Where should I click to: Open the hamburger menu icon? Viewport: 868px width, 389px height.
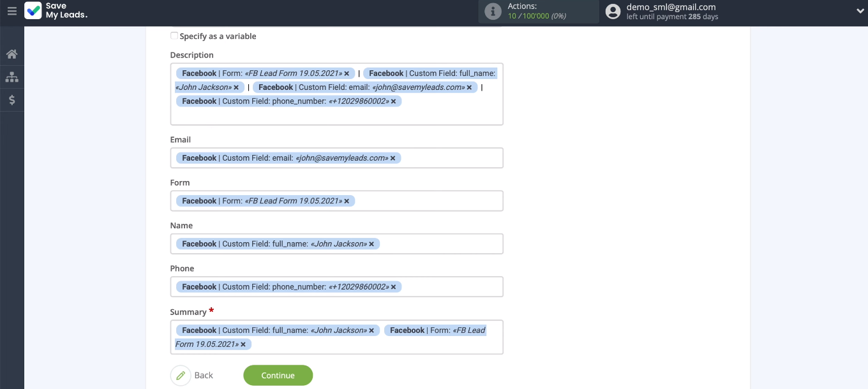coord(11,11)
